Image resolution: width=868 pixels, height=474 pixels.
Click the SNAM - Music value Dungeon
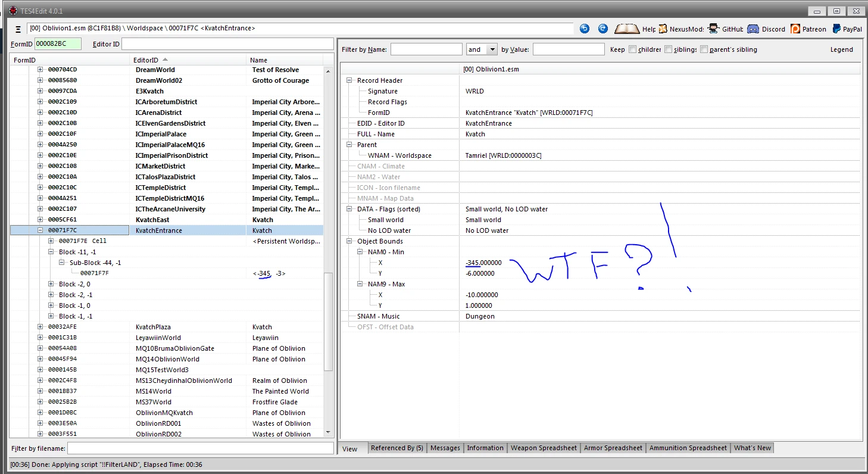coord(480,316)
